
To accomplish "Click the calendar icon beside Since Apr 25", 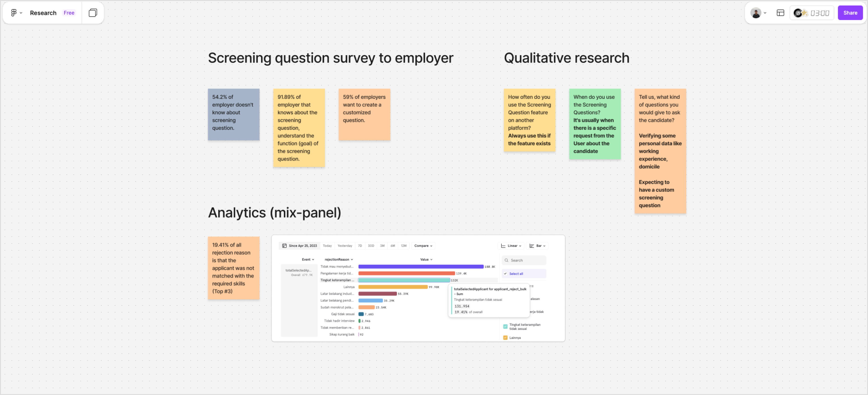I will (x=284, y=246).
